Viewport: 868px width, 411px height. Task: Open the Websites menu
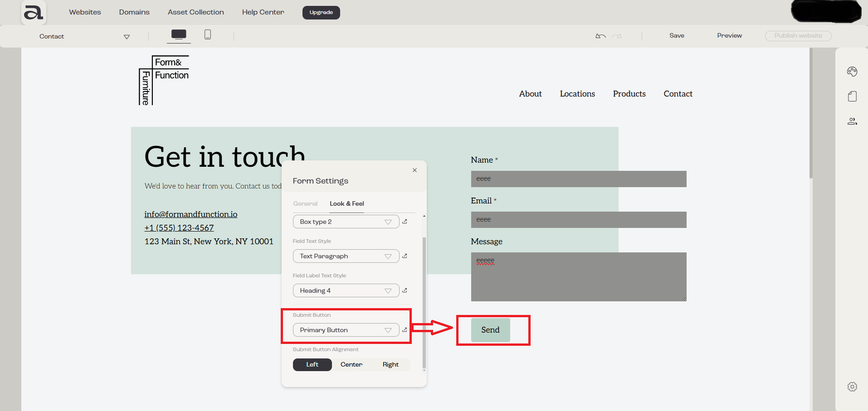[x=85, y=12]
